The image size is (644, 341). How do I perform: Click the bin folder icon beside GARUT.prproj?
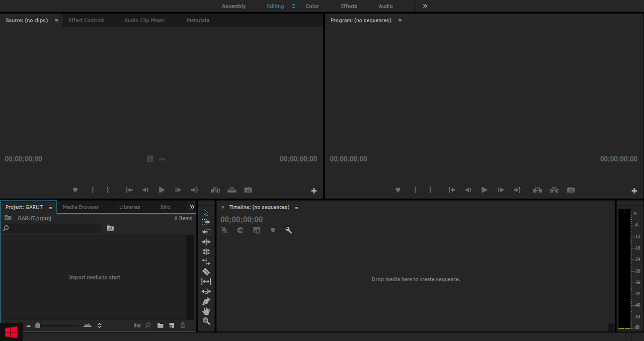pos(8,218)
